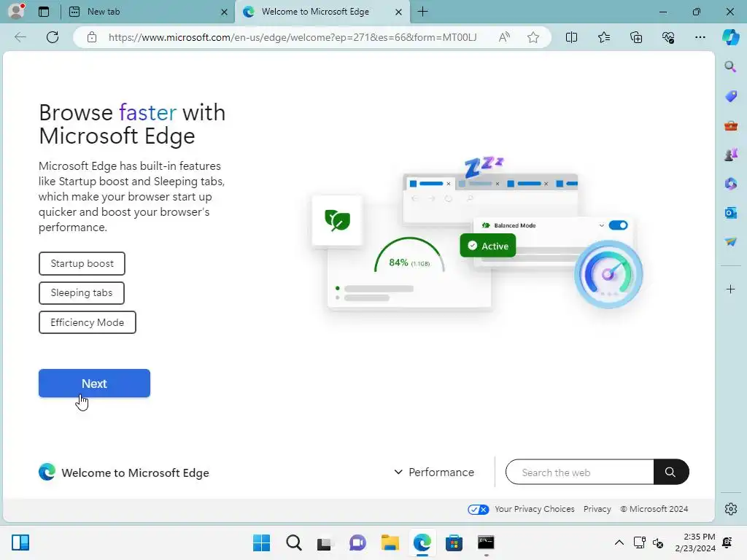Image resolution: width=747 pixels, height=560 pixels.
Task: Open Microsoft Store from taskbar
Action: click(x=454, y=542)
